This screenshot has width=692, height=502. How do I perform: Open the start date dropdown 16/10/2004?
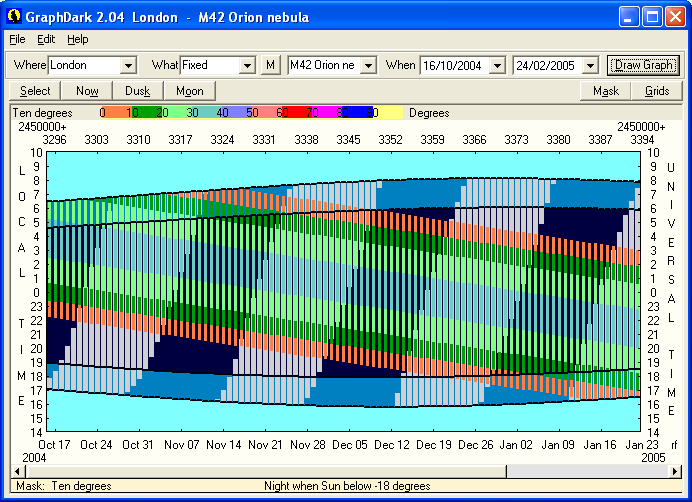pos(496,65)
